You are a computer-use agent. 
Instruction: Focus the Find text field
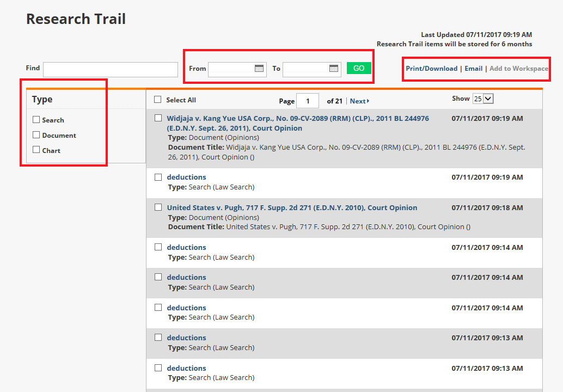111,70
